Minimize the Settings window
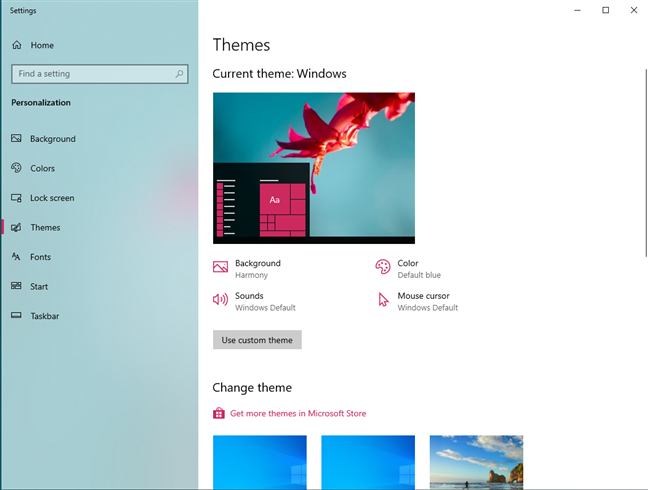 click(x=577, y=10)
